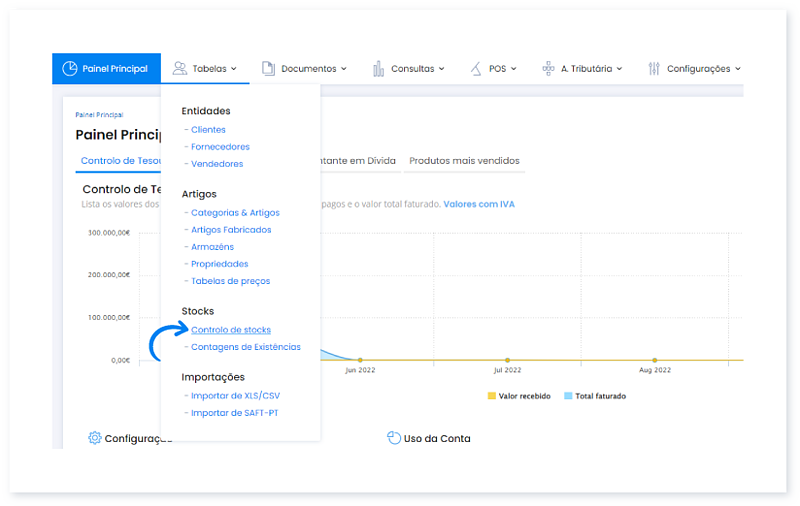Image resolution: width=800 pixels, height=506 pixels.
Task: Click the Tabelas people icon
Action: 180,68
